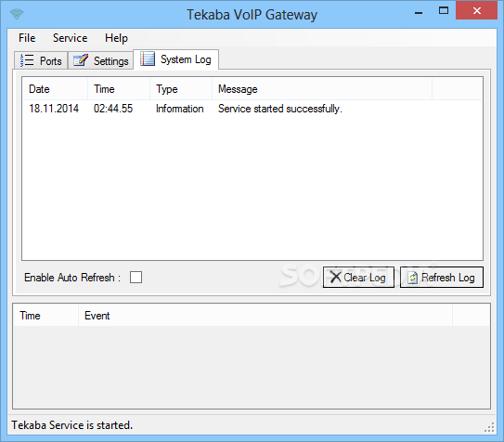Select the log time 02:44.55

coord(113,109)
